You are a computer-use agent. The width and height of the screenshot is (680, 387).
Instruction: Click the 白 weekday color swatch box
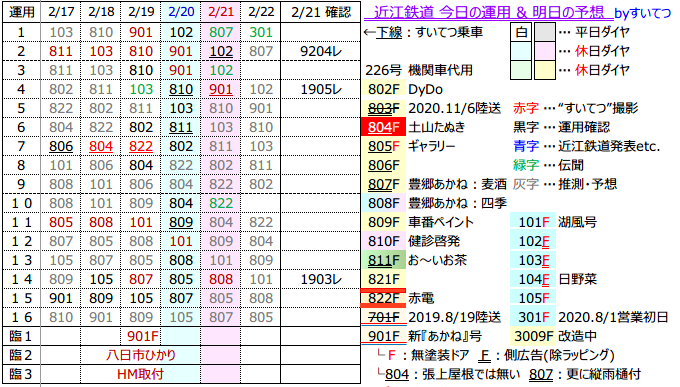521,32
